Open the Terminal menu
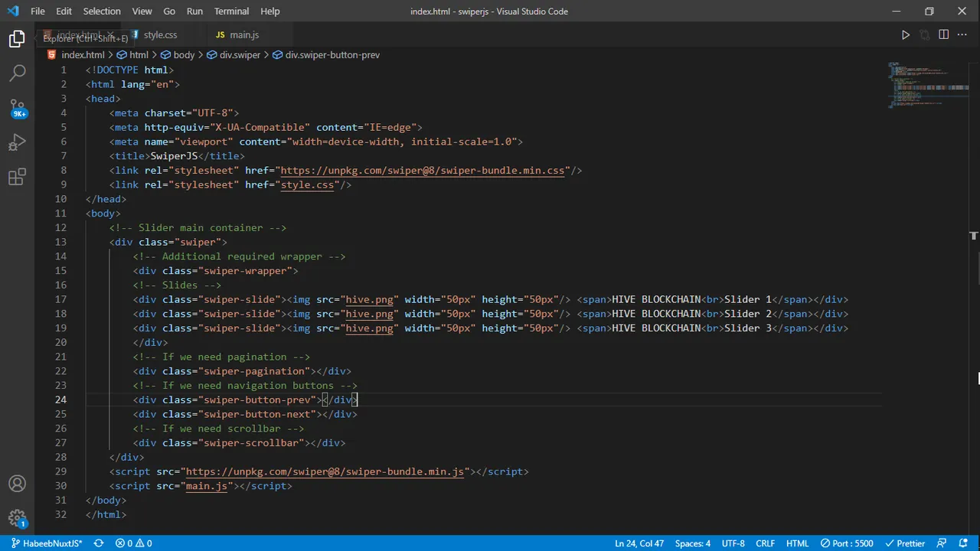Viewport: 980px width, 551px height. point(231,11)
